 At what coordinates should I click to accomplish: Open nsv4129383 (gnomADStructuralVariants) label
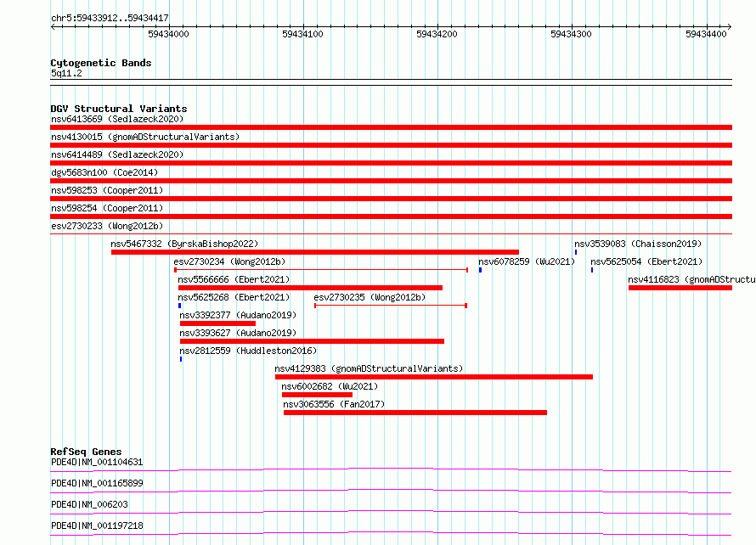click(369, 368)
